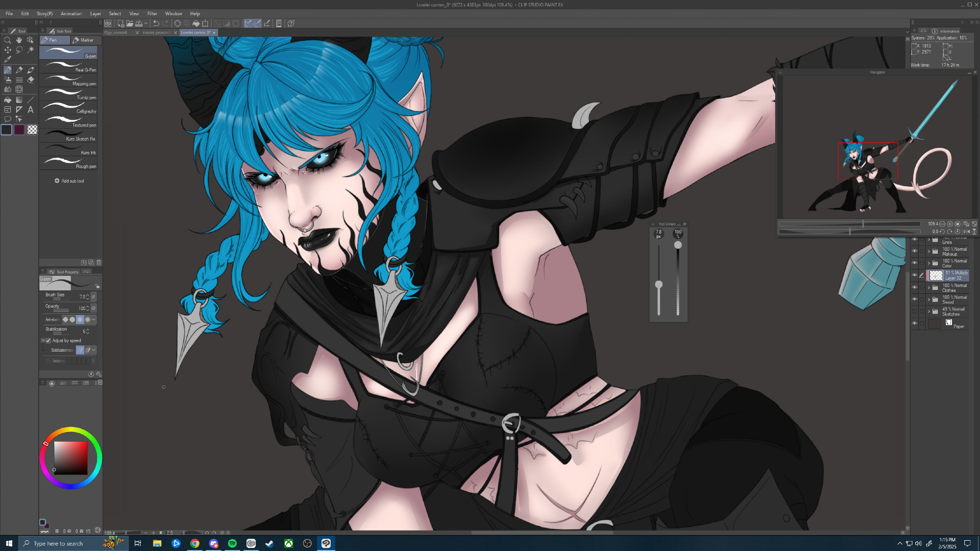Click the Undo icon in command bar
Image resolution: width=980 pixels, height=551 pixels.
point(156,23)
